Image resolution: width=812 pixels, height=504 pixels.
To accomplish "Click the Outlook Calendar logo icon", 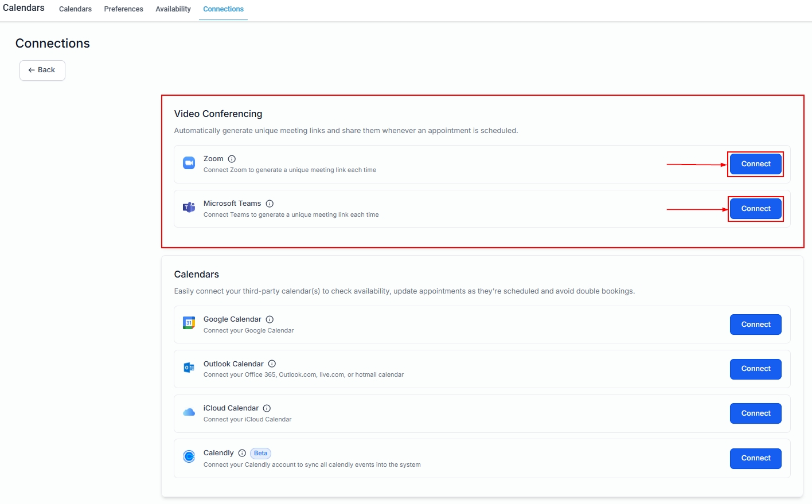I will click(189, 368).
